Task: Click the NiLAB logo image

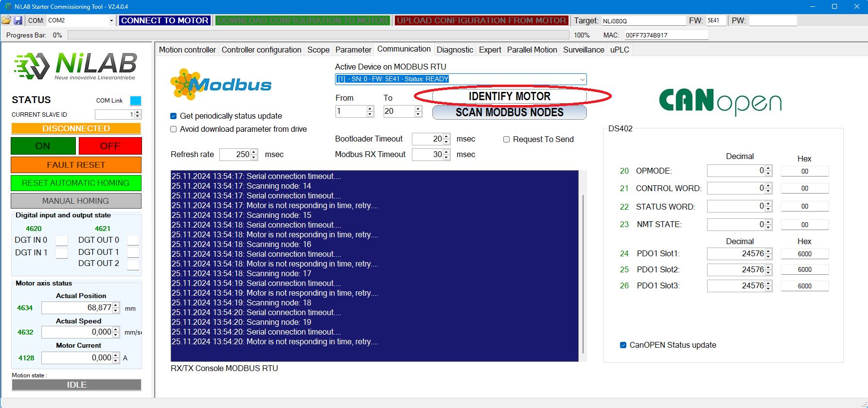Action: 76,66
